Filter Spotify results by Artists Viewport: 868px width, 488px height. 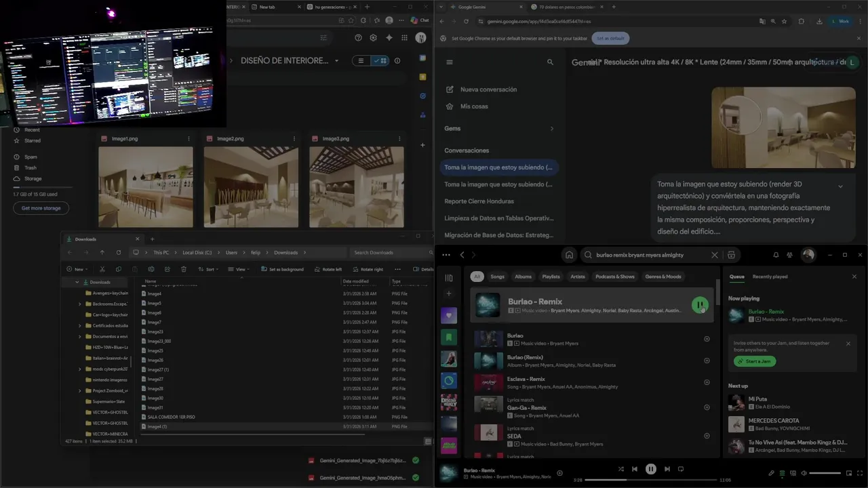pos(578,277)
